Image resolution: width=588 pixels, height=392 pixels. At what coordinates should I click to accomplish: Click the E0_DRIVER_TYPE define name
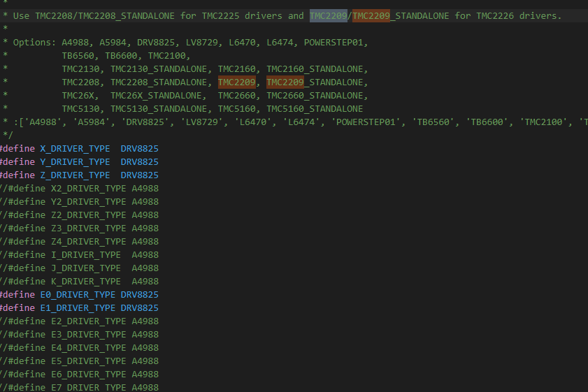click(78, 295)
